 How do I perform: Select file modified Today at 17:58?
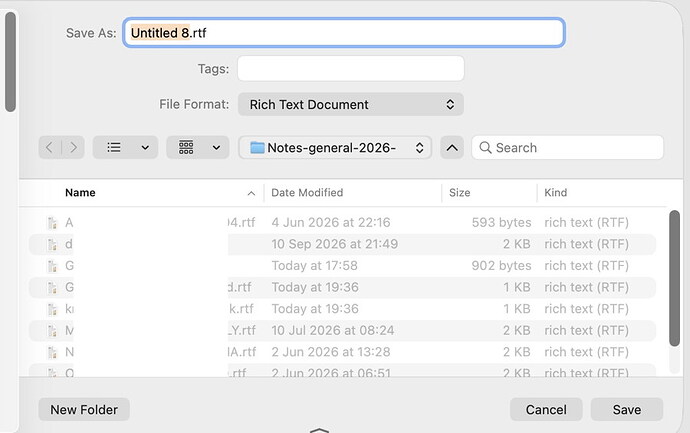coord(342,266)
